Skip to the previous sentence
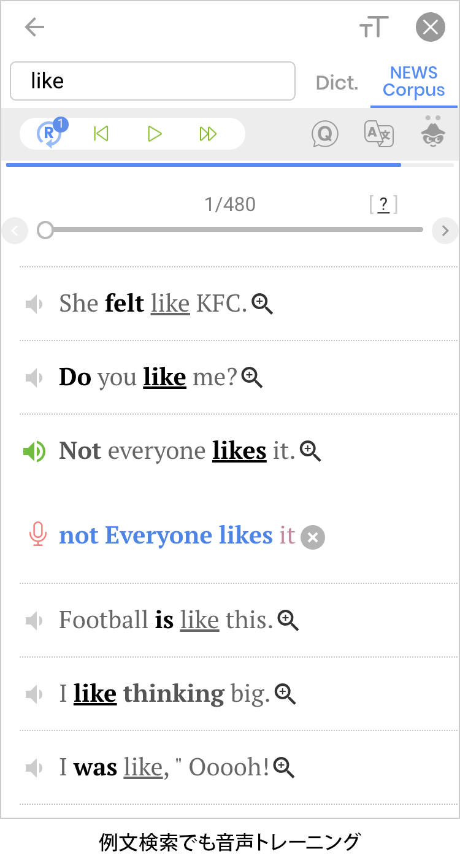Screen dimensions: 460x868 pos(101,134)
